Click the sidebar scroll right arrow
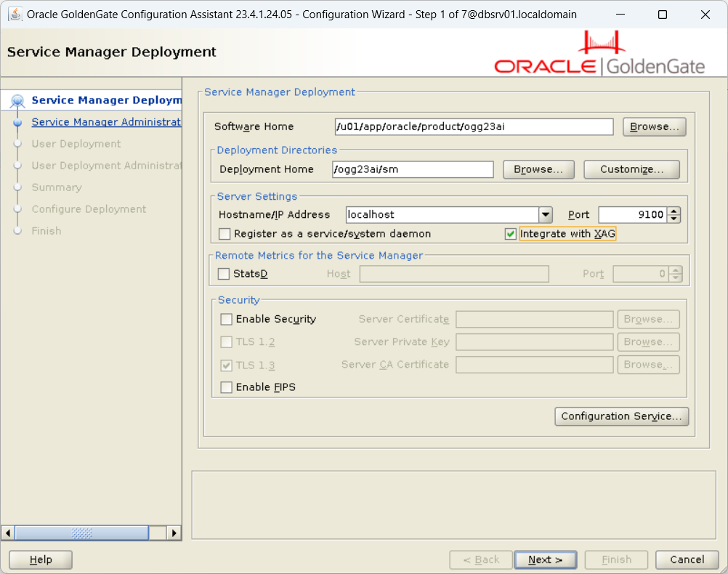 (174, 533)
